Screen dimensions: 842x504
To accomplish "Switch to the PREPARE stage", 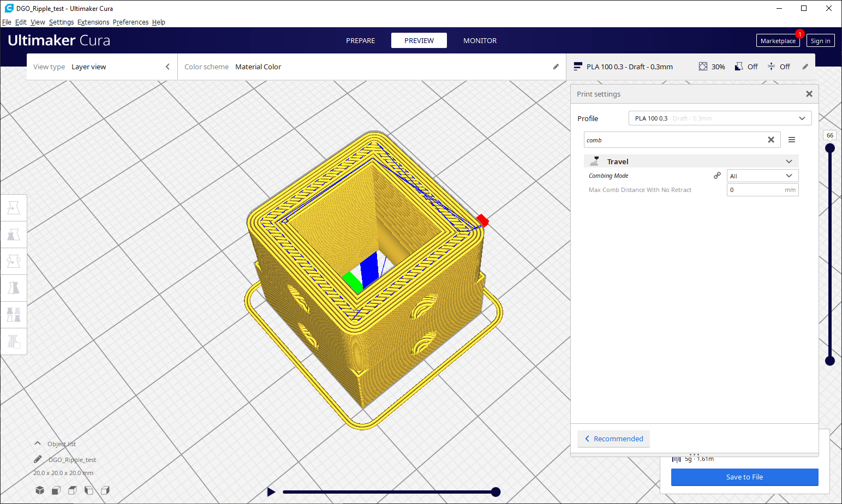I will 360,40.
